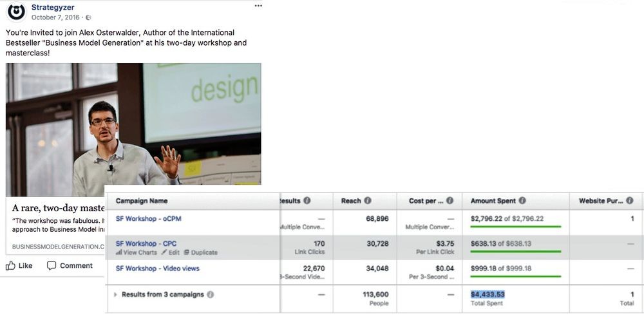Click the Like thumbs-up icon

click(x=11, y=265)
